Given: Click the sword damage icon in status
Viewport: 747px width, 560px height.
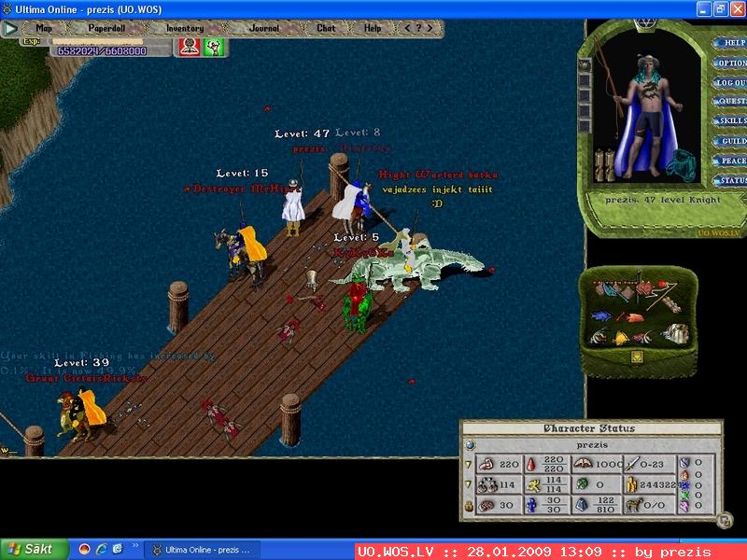Looking at the screenshot, I should [632, 463].
